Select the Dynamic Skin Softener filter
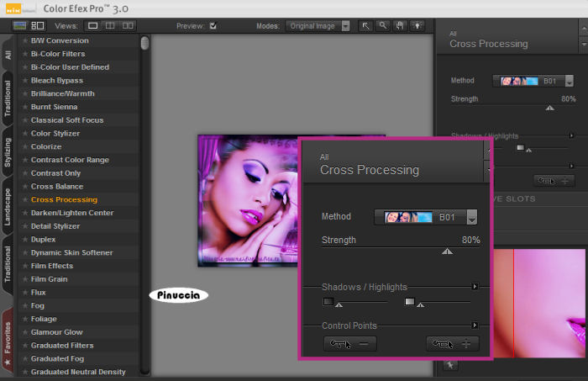The image size is (588, 381). click(x=71, y=252)
